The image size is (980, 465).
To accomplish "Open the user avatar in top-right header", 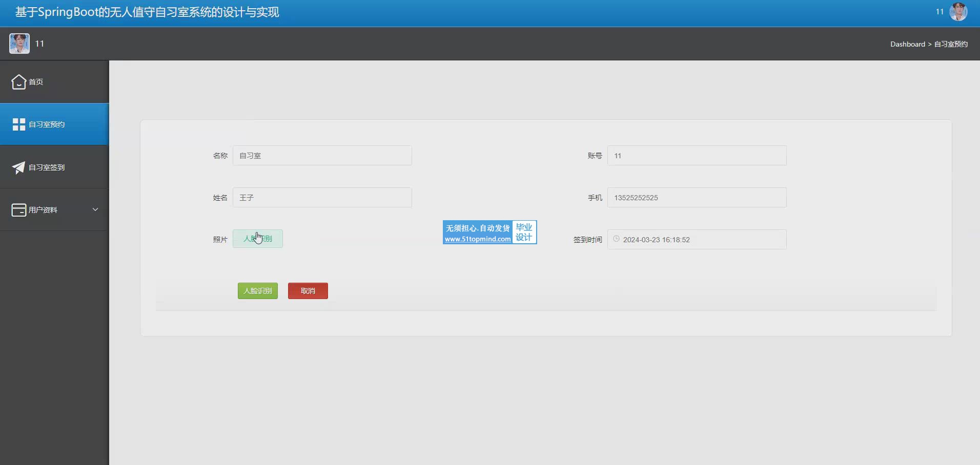I will 958,12.
